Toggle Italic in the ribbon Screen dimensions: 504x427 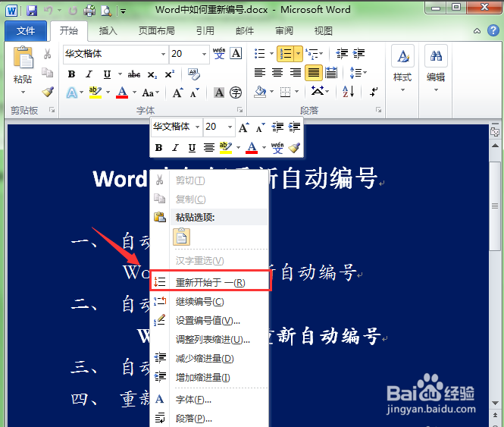89,74
